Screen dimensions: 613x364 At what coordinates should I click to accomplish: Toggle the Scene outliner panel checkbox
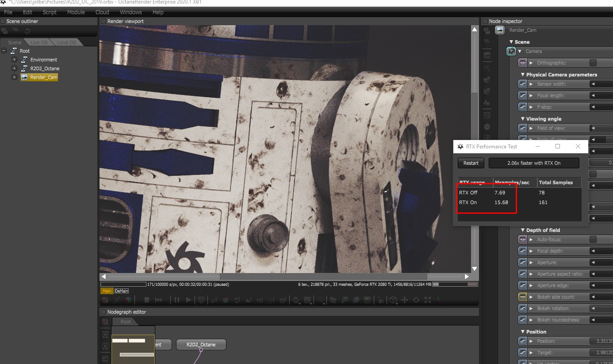click(x=3, y=21)
